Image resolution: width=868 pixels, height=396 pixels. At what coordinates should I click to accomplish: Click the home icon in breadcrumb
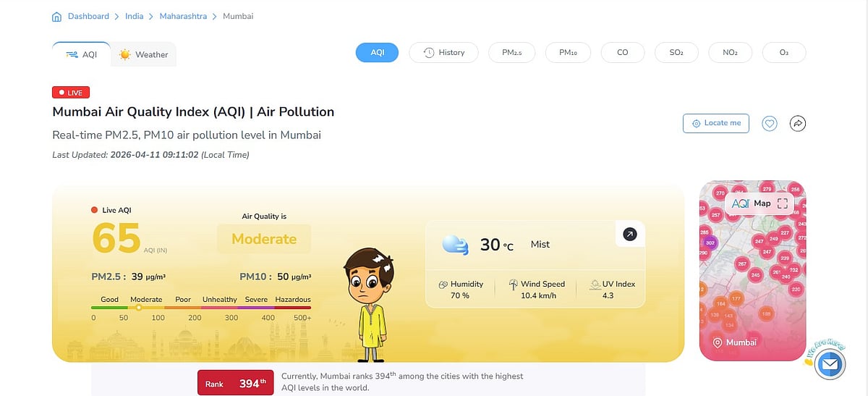tap(57, 16)
